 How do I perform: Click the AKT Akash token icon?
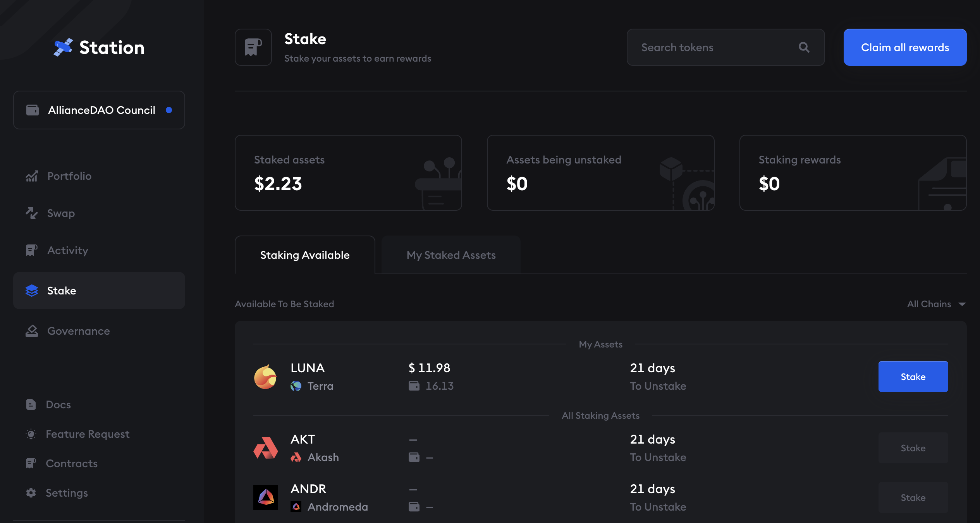coord(265,448)
